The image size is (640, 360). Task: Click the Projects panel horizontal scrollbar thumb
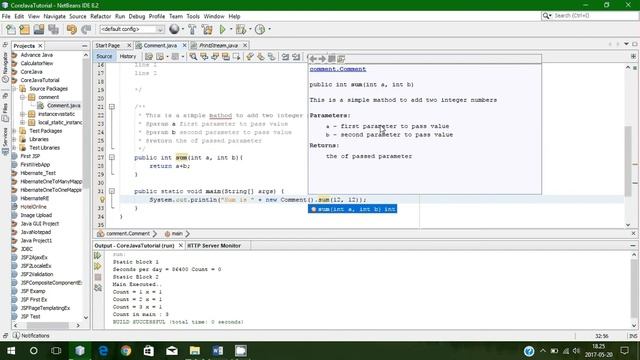47,326
